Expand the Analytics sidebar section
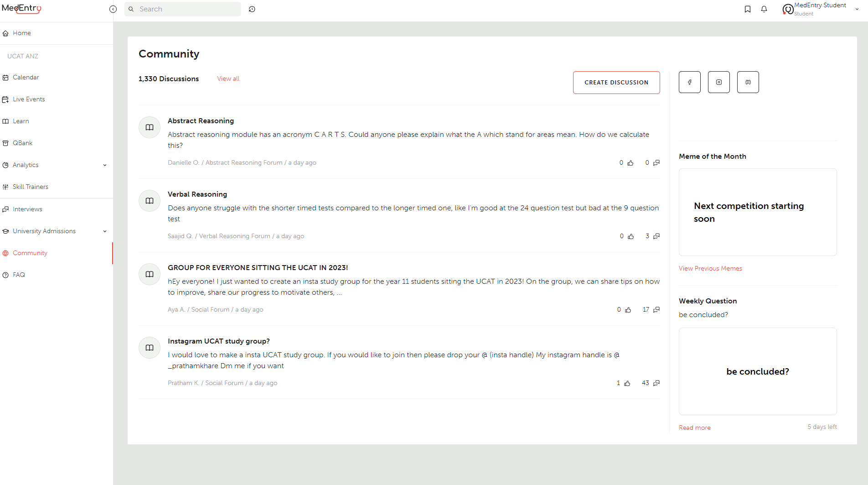 coord(105,165)
